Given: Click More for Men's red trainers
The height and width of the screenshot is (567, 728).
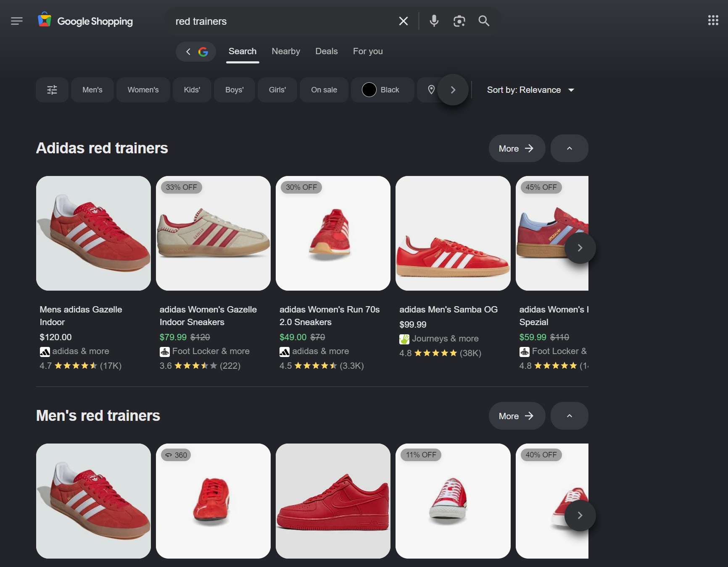Looking at the screenshot, I should [x=517, y=416].
